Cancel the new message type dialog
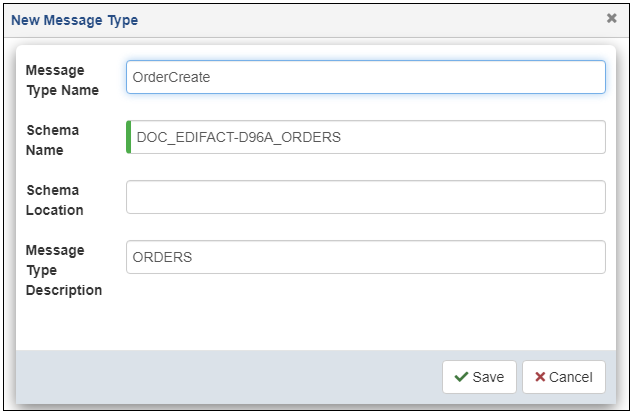This screenshot has height=414, width=633. click(x=564, y=377)
